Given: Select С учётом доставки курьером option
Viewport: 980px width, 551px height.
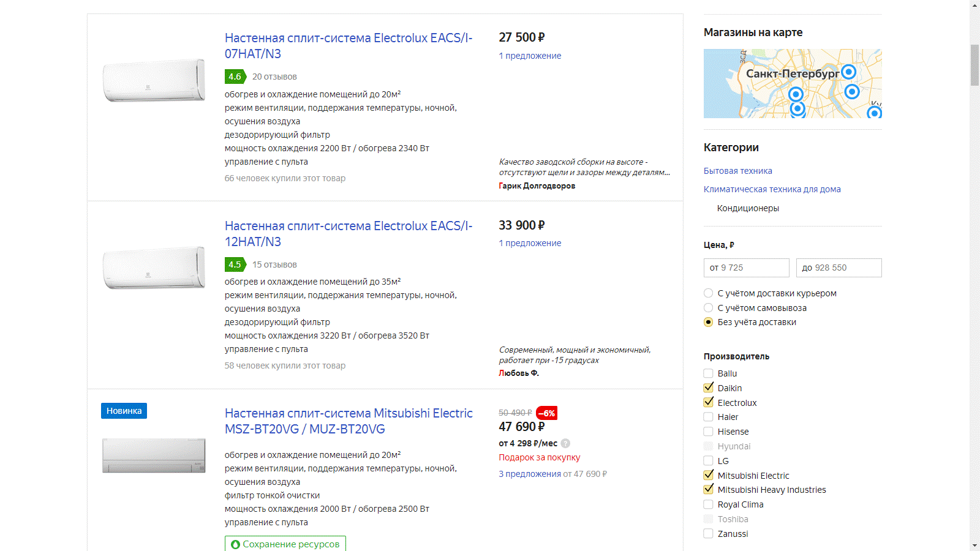Looking at the screenshot, I should [x=709, y=293].
